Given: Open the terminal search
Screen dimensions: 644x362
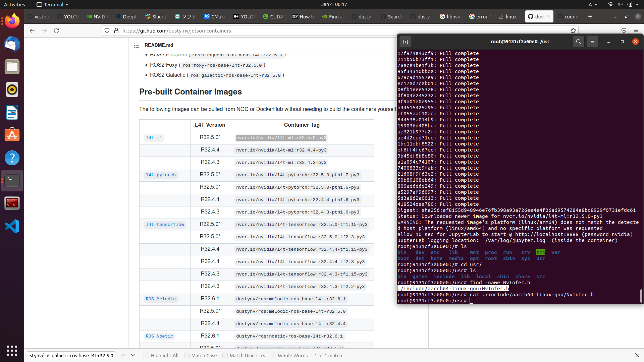Looking at the screenshot, I should point(578,42).
